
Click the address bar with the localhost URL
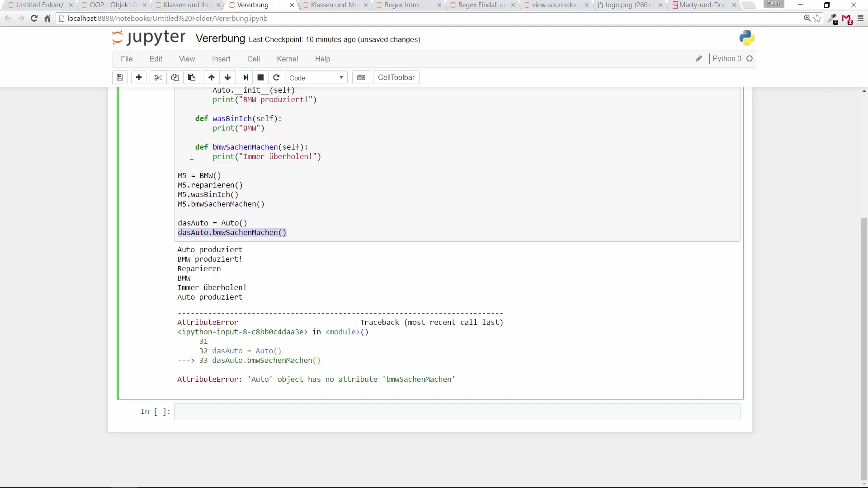point(429,19)
